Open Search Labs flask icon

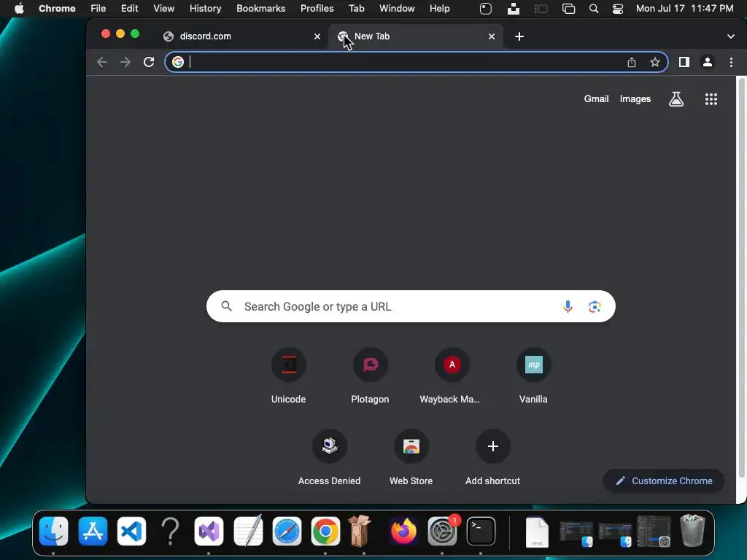pyautogui.click(x=676, y=99)
